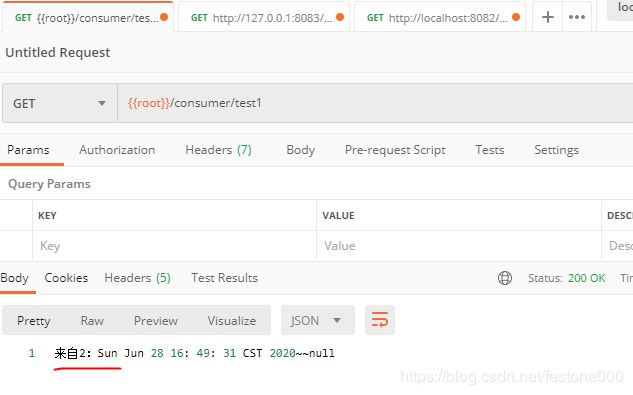
Task: Click the response body line 1 text
Action: pos(195,353)
